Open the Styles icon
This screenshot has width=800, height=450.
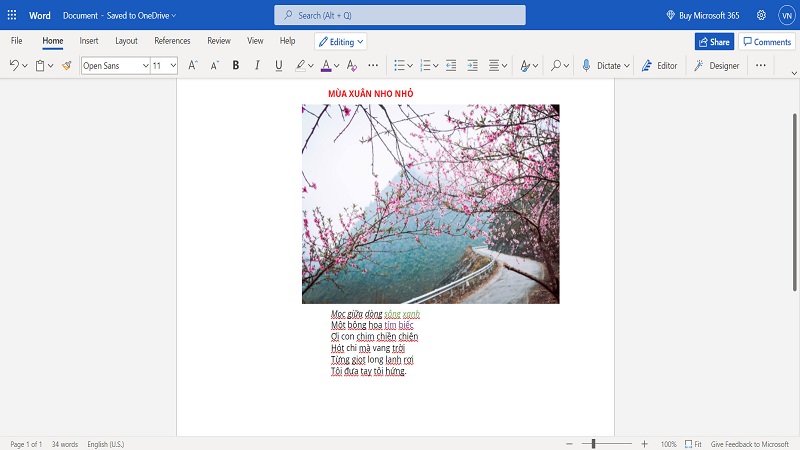tap(524, 65)
